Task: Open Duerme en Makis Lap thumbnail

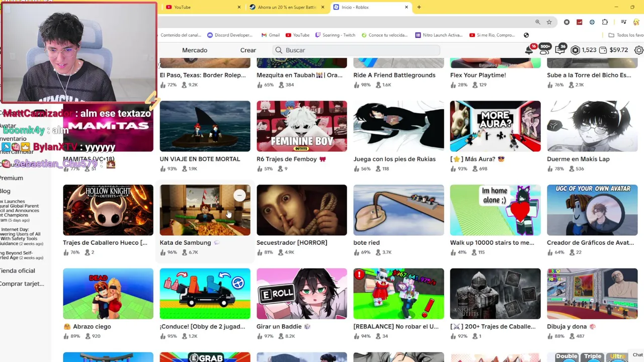Action: click(592, 126)
